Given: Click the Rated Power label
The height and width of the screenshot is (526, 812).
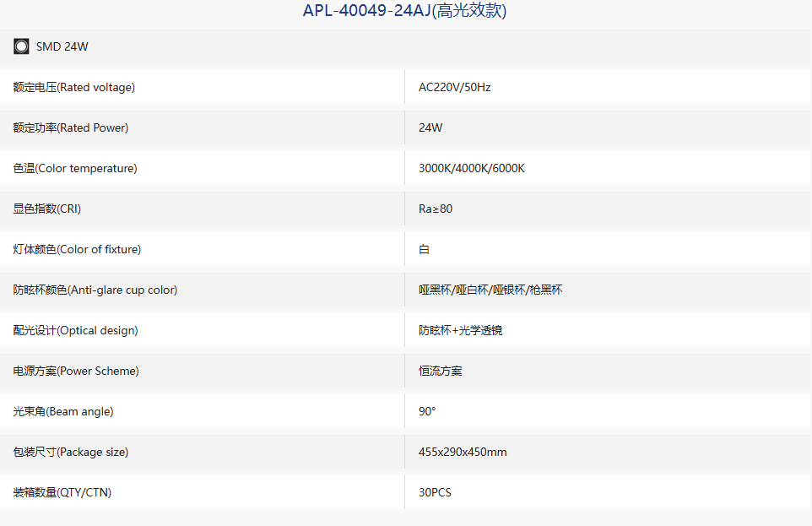Looking at the screenshot, I should (71, 127).
